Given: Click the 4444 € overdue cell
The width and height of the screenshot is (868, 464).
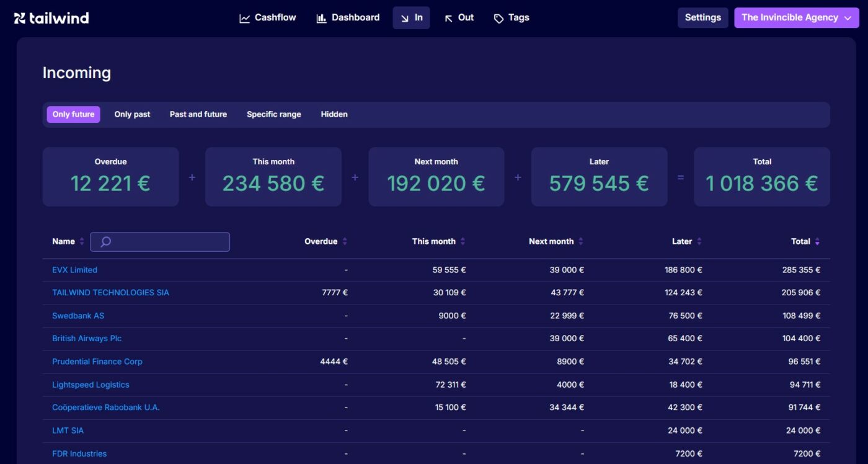Looking at the screenshot, I should [334, 362].
